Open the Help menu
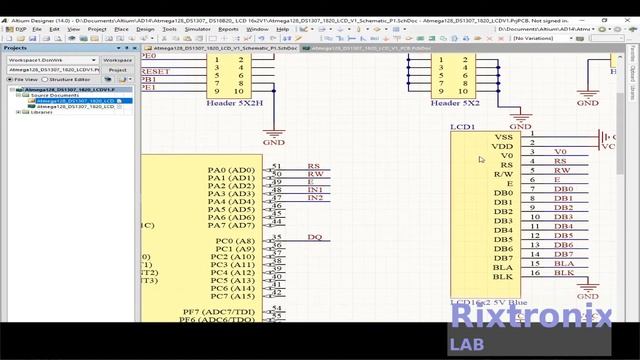640x360 pixels. coord(282,29)
